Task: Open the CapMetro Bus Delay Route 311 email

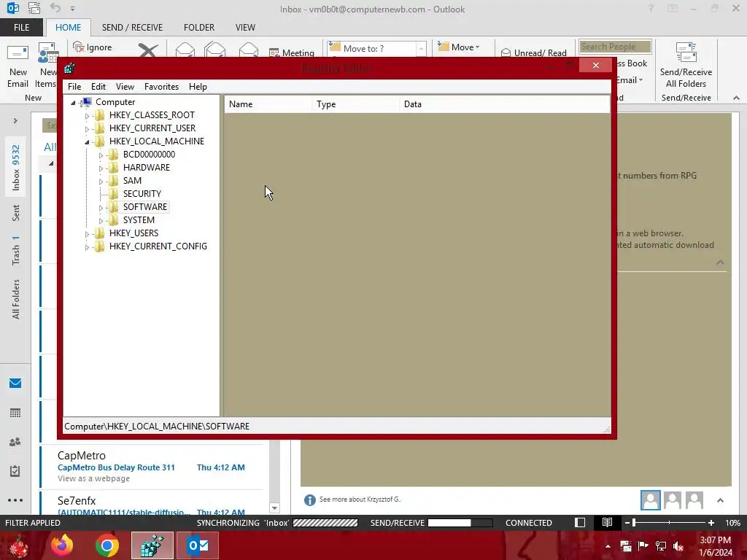Action: tap(152, 467)
